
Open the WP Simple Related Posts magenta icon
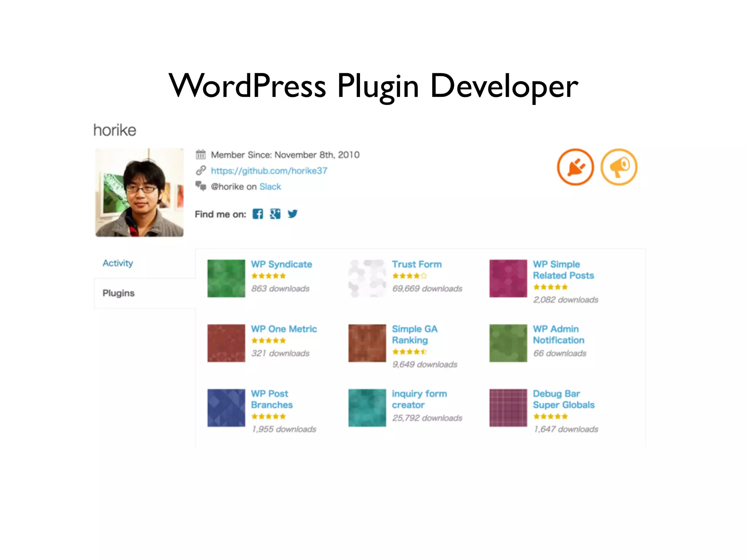click(508, 278)
